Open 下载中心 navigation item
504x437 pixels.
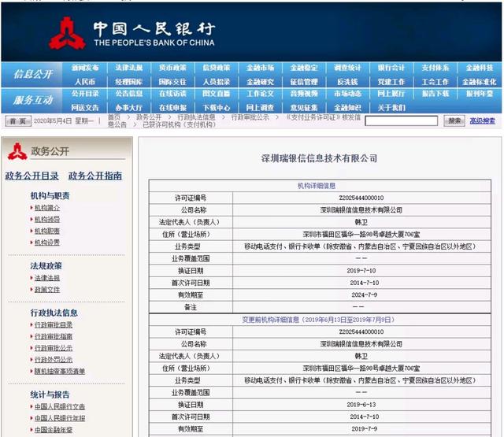tap(217, 108)
